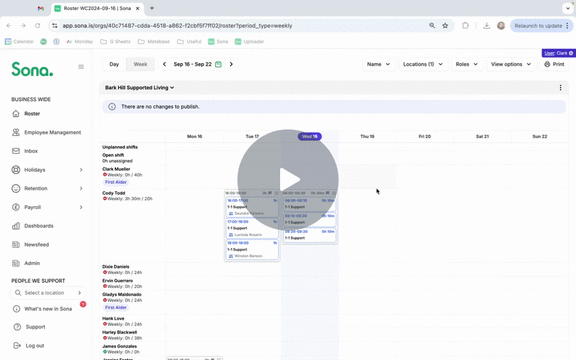Click the Sona logo
Image resolution: width=576 pixels, height=360 pixels.
[32, 69]
